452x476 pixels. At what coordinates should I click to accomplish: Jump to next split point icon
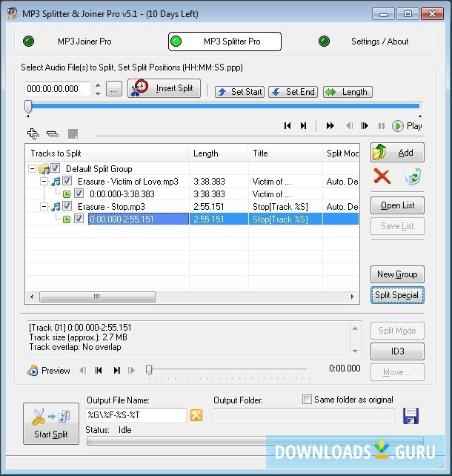[303, 126]
